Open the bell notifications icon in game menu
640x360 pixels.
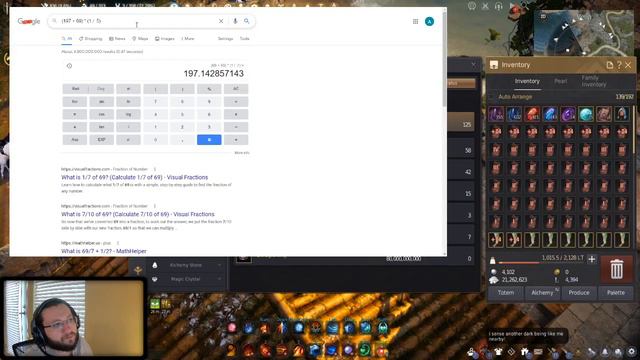(605, 351)
